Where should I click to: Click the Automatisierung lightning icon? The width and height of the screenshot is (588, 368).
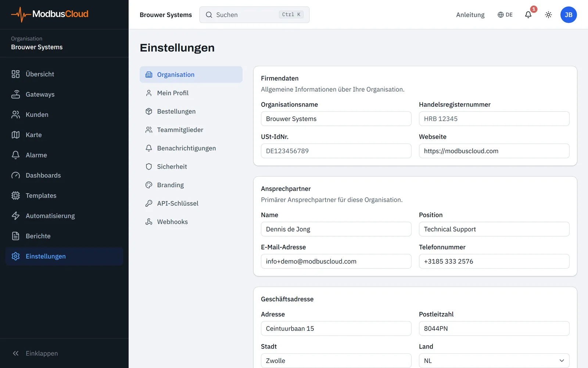pyautogui.click(x=15, y=216)
